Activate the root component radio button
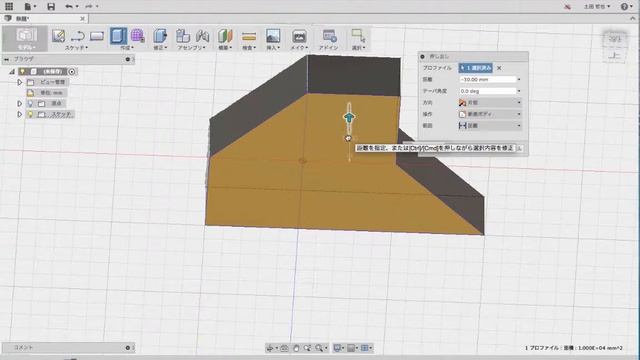This screenshot has width=640, height=360. click(x=72, y=71)
